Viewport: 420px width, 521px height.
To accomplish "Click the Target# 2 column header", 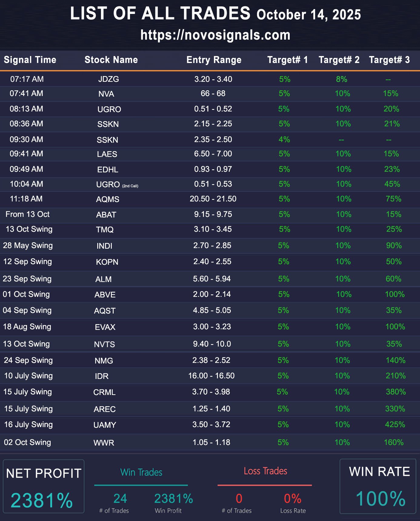I will pyautogui.click(x=339, y=60).
